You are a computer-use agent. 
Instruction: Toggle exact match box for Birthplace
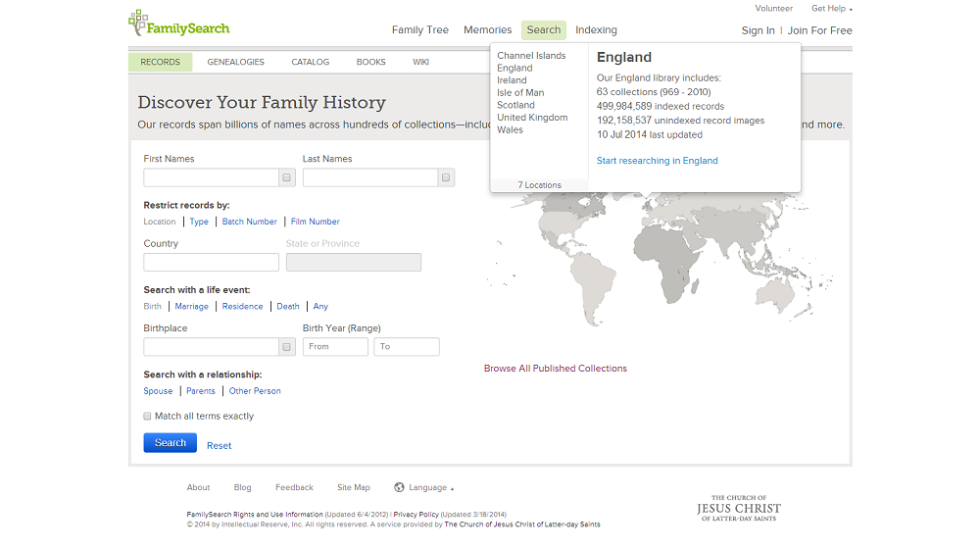click(286, 347)
